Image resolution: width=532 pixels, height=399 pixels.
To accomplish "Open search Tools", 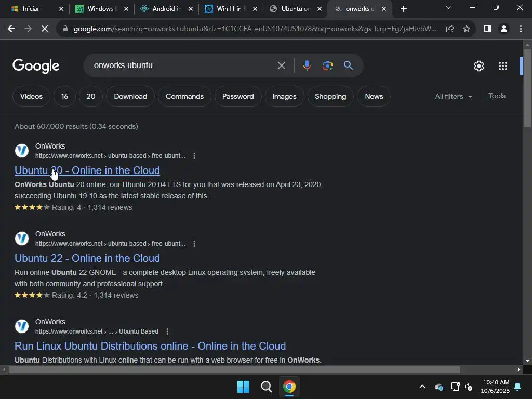I will click(x=497, y=96).
